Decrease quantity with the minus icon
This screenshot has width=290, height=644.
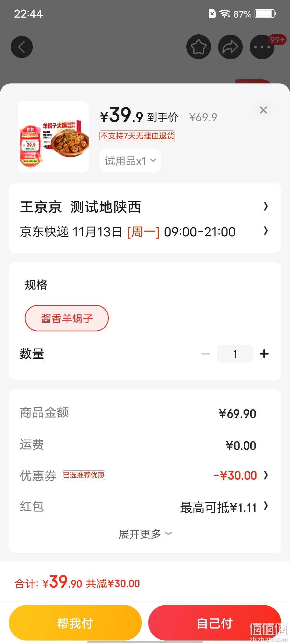tap(206, 354)
